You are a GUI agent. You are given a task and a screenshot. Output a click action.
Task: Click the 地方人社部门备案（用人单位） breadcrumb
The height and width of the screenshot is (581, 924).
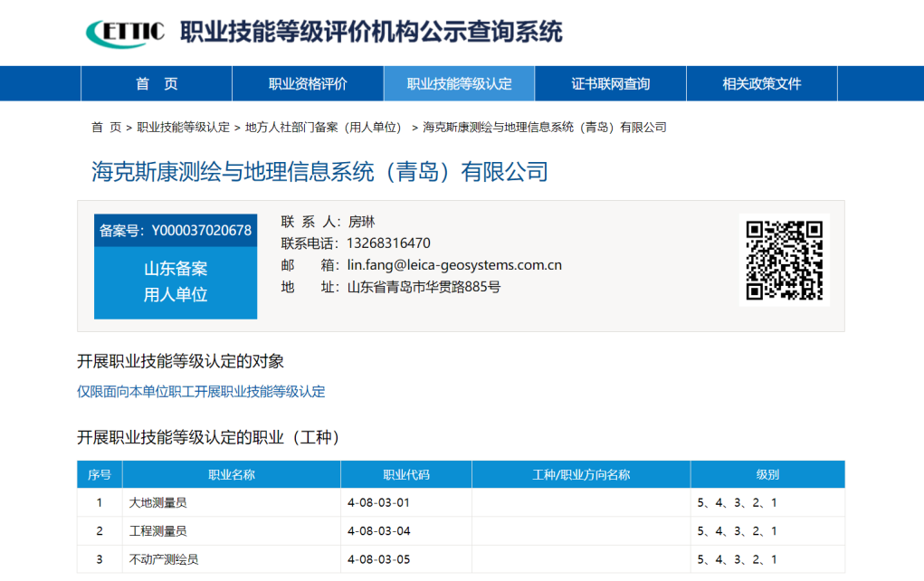click(325, 128)
